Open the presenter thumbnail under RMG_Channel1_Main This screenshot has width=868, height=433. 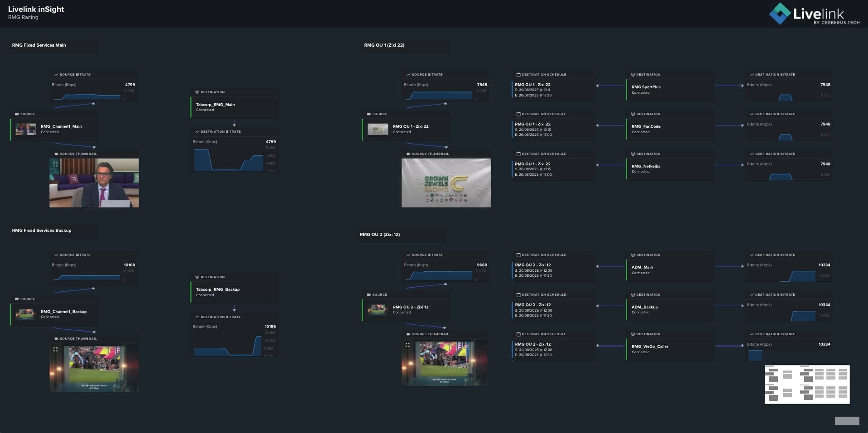[94, 183]
